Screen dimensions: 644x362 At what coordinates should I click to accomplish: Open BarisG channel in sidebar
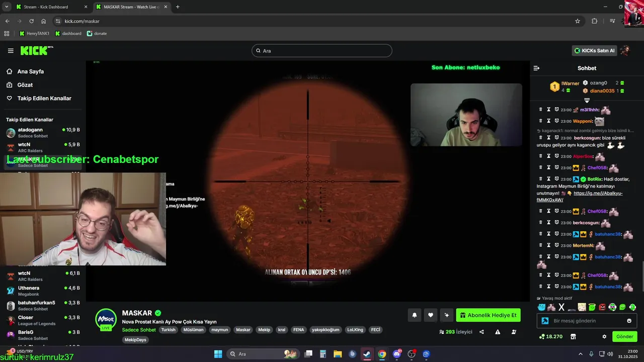(x=43, y=335)
